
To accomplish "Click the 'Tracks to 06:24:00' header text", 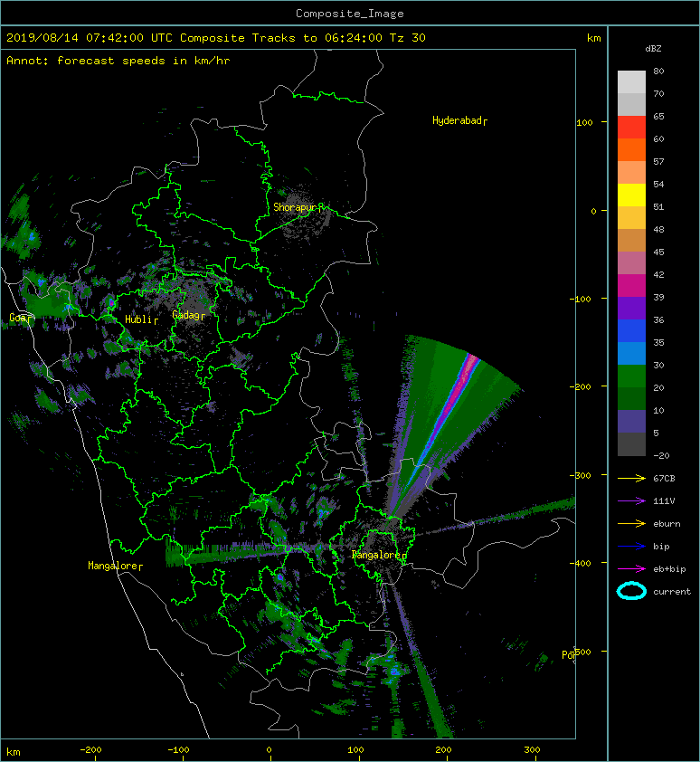I will (x=317, y=38).
